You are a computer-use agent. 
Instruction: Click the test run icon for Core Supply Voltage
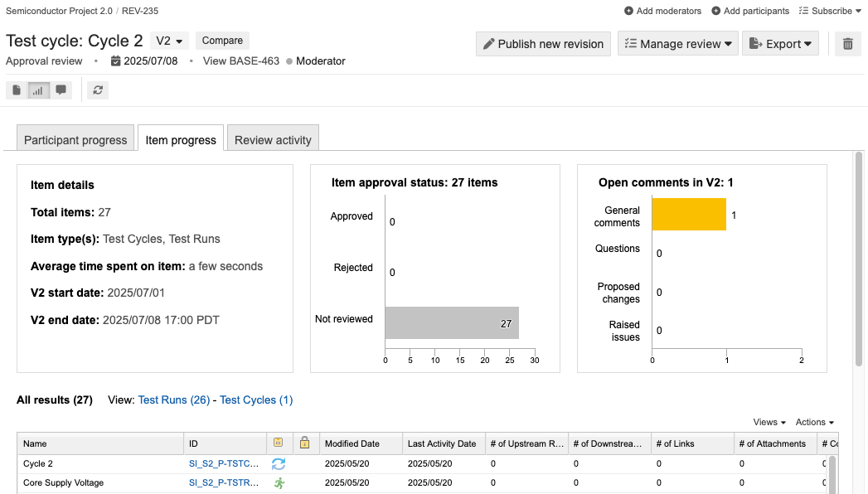pyautogui.click(x=279, y=483)
